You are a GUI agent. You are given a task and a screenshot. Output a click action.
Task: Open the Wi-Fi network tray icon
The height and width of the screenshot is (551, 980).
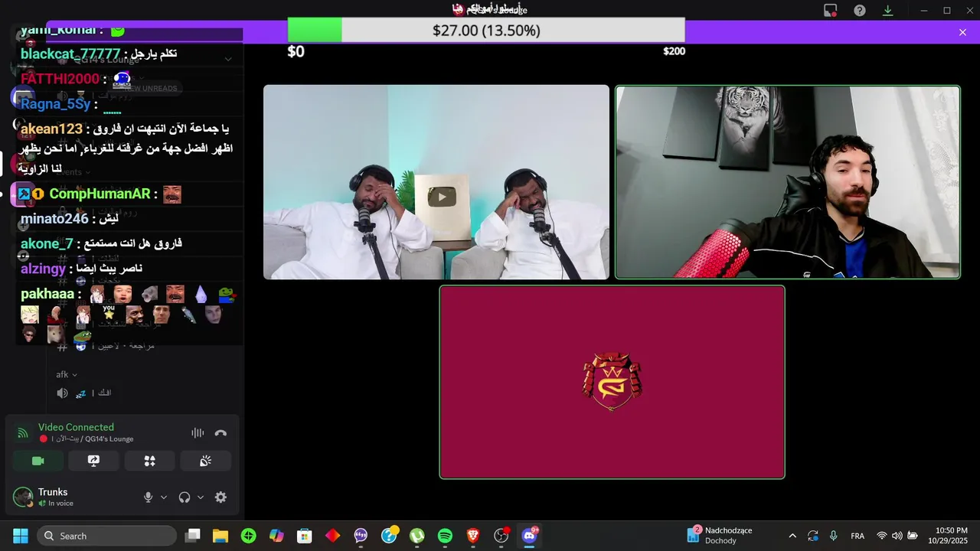[882, 536]
